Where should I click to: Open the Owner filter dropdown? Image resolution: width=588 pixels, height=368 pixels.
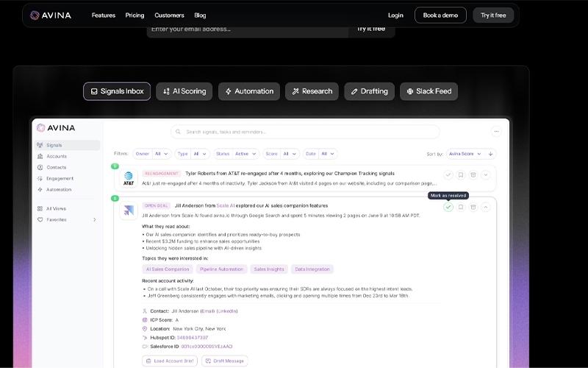tap(152, 154)
